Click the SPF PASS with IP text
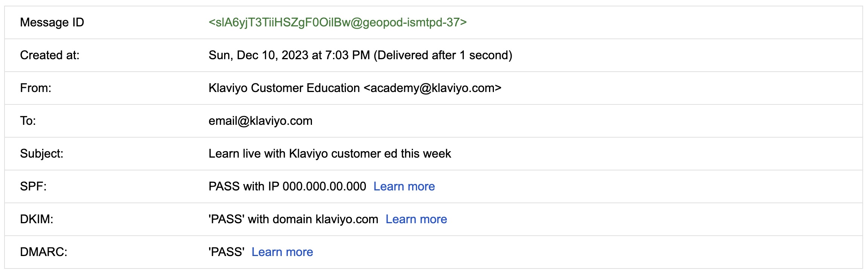Image resolution: width=868 pixels, height=273 pixels. 287,186
